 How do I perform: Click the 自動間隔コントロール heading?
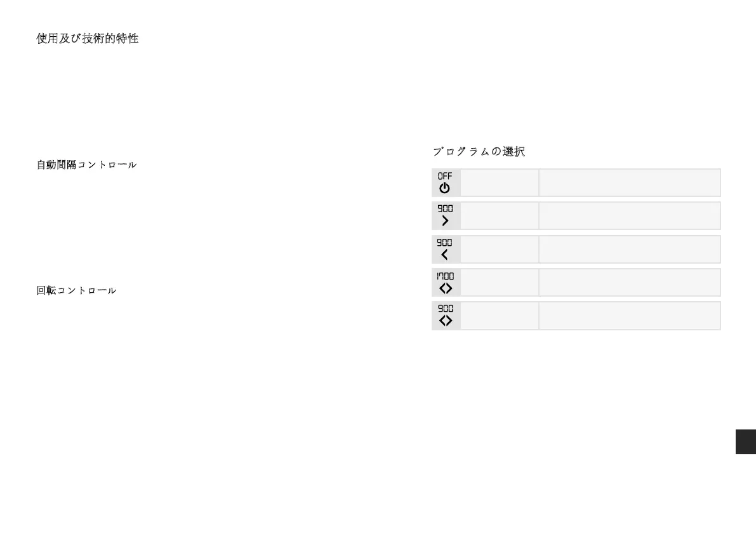tap(86, 165)
